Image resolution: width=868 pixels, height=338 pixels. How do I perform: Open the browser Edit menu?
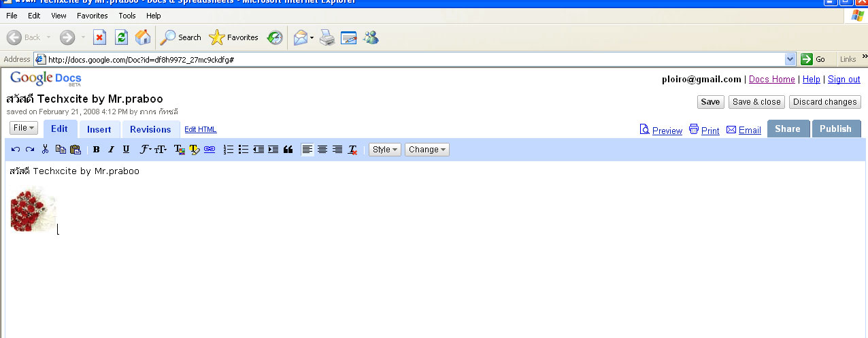[34, 16]
